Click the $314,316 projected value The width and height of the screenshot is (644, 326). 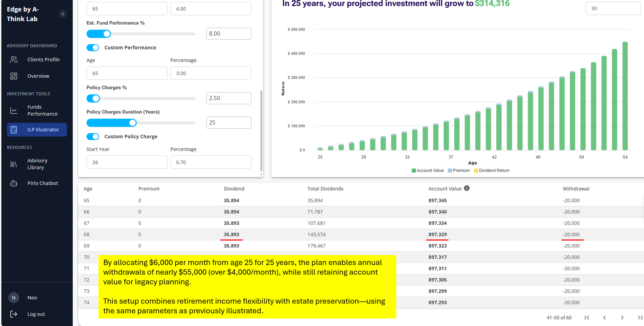click(492, 4)
